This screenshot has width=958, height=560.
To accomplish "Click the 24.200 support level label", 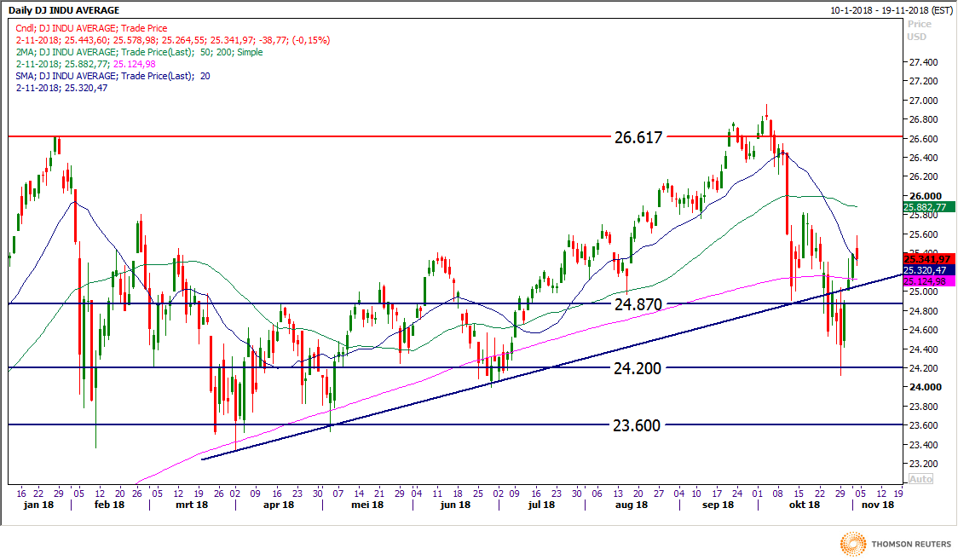I will (638, 368).
